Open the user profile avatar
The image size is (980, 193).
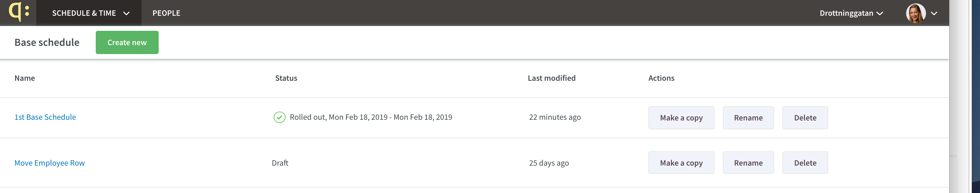click(916, 13)
